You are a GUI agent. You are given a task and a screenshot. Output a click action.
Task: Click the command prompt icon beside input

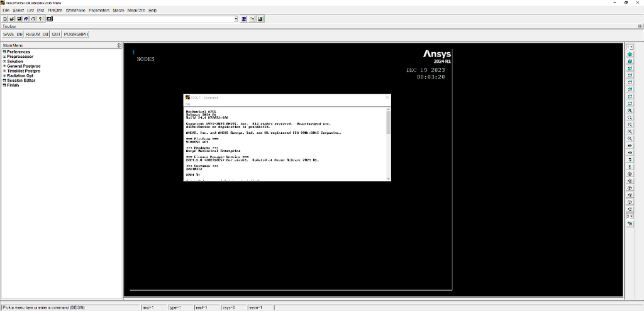[49, 19]
